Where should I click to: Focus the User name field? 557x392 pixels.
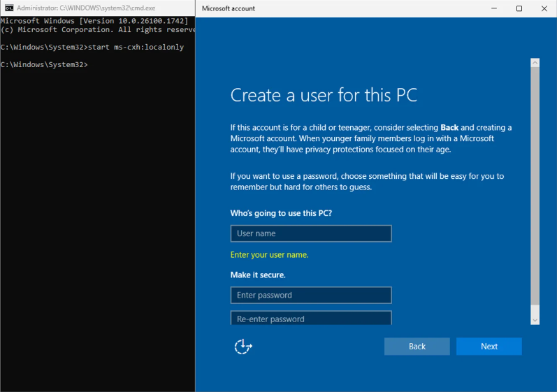tap(311, 233)
